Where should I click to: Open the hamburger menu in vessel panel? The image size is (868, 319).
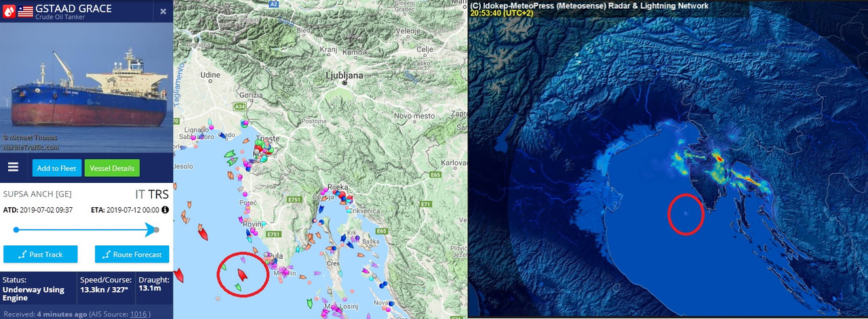coord(13,167)
